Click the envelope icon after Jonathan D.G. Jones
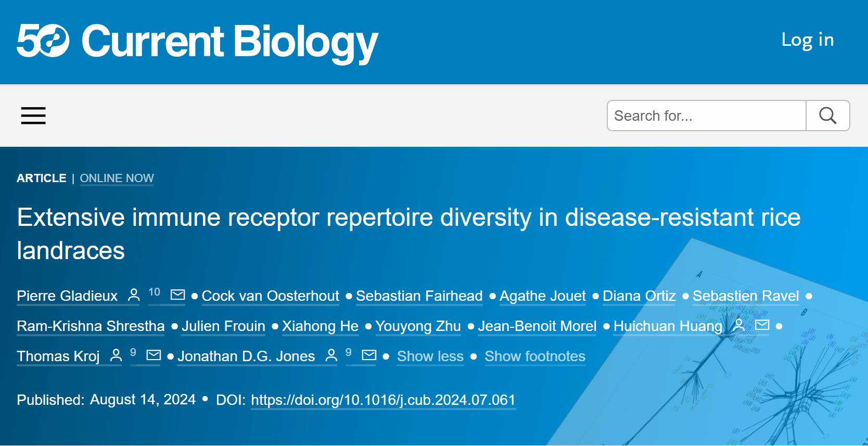This screenshot has width=868, height=446. click(369, 355)
